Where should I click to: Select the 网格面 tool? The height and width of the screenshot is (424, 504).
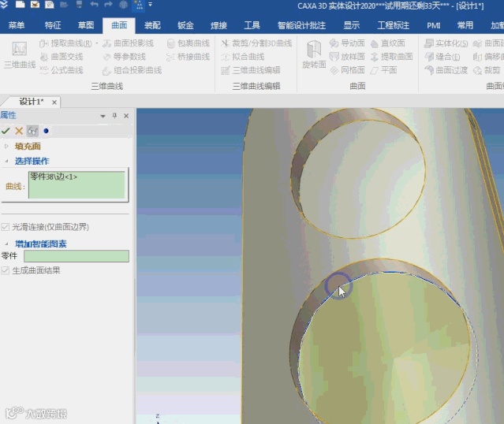point(347,70)
